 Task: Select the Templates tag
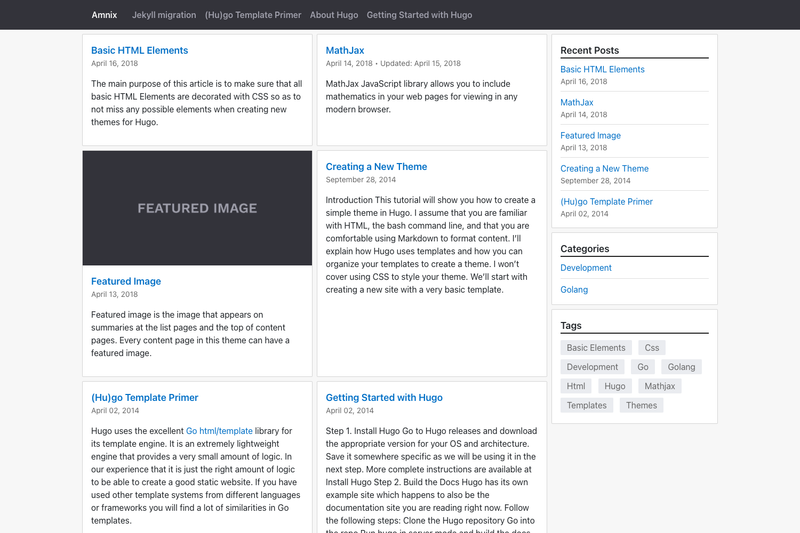[587, 405]
